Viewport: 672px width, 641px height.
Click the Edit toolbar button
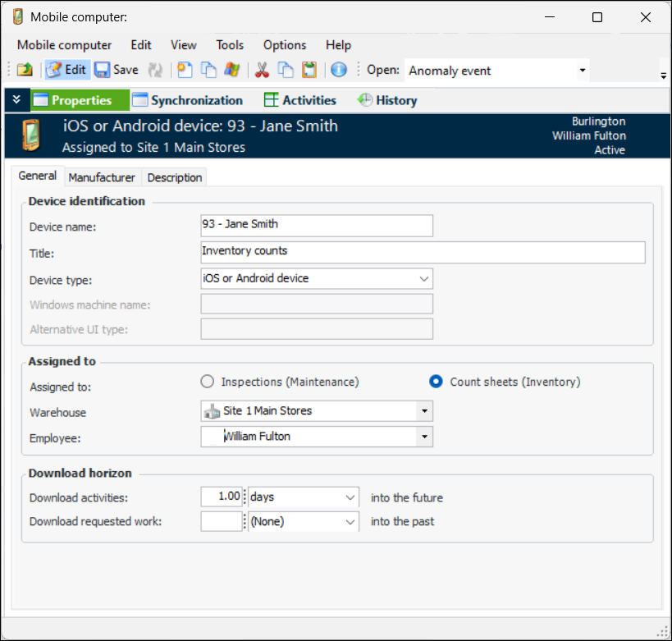click(66, 71)
